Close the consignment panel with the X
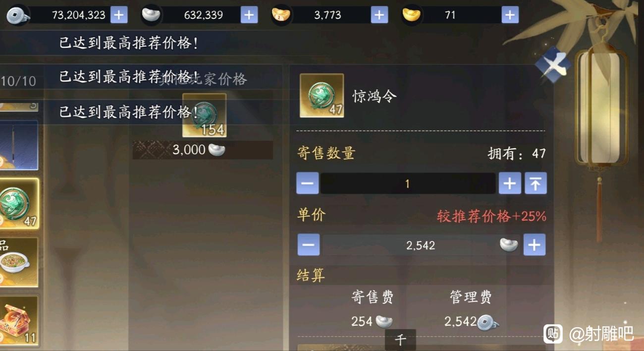 (x=553, y=65)
